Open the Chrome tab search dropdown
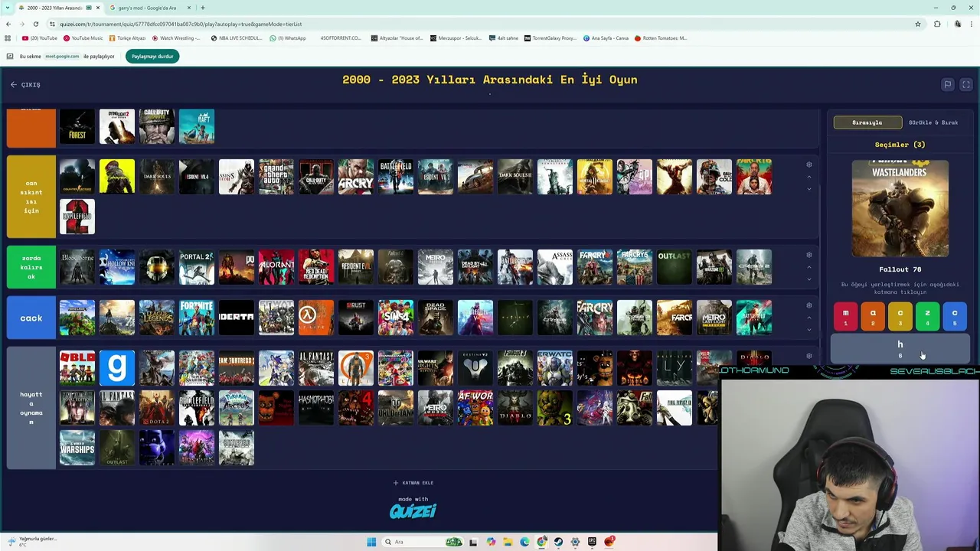Viewport: 980px width, 551px height. point(8,8)
